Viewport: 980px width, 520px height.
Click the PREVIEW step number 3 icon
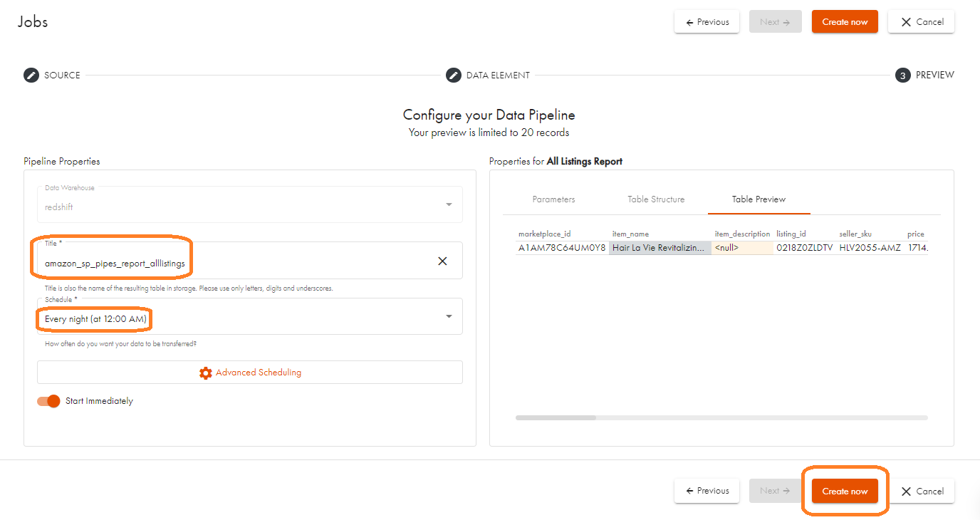(x=903, y=75)
